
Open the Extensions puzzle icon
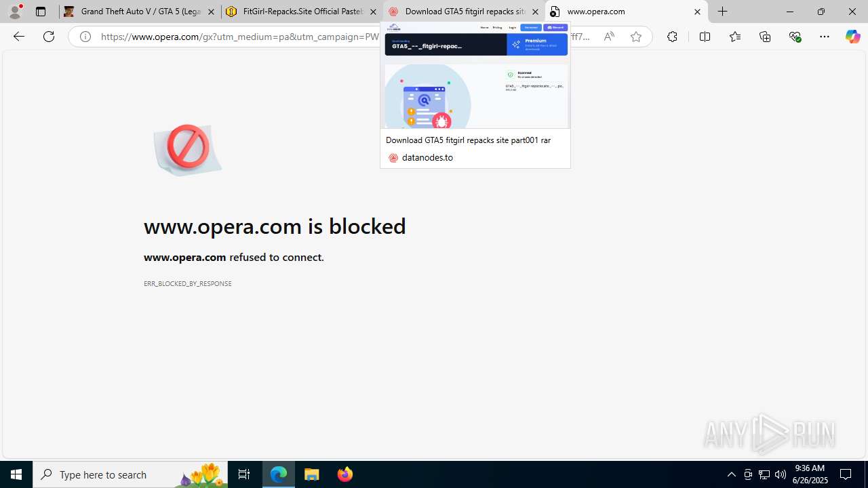(x=672, y=37)
